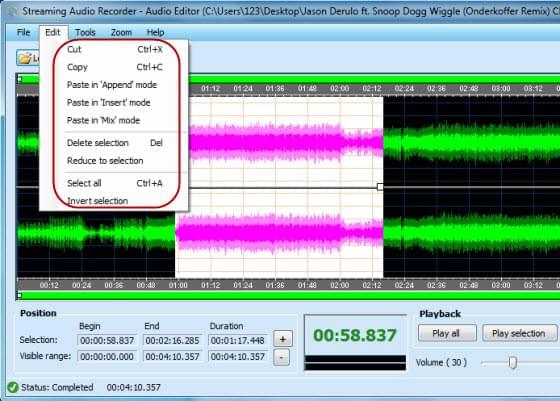This screenshot has height=401, width=560.
Task: Open the Help menu
Action: pyautogui.click(x=155, y=32)
